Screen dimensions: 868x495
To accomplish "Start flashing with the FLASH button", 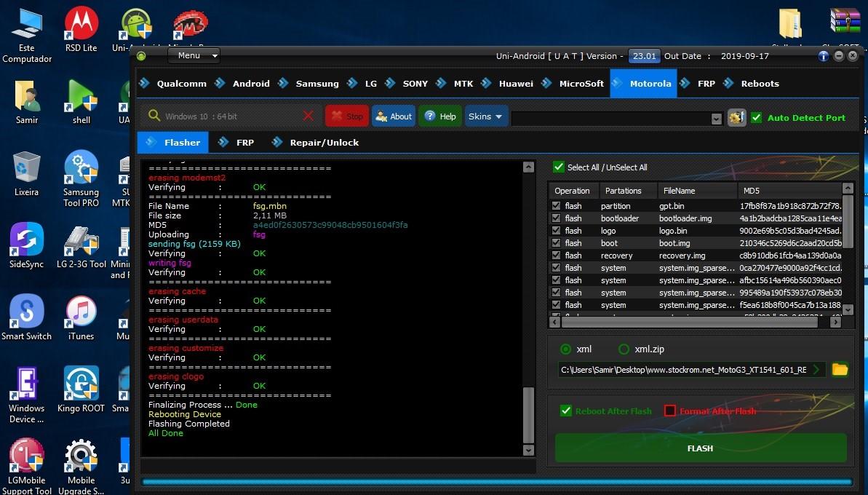I will (700, 448).
